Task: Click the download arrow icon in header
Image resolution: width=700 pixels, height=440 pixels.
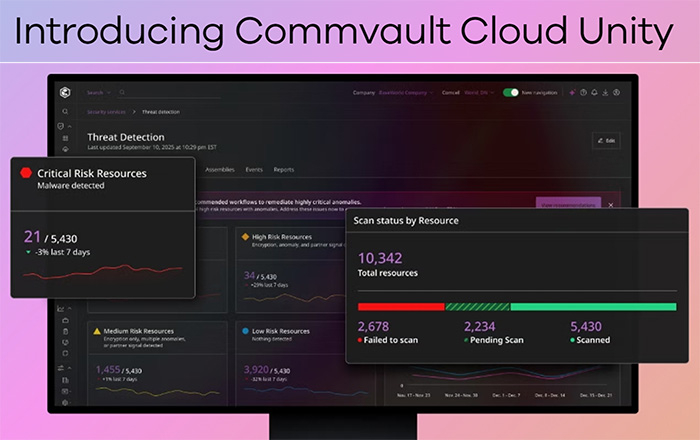Action: click(605, 92)
